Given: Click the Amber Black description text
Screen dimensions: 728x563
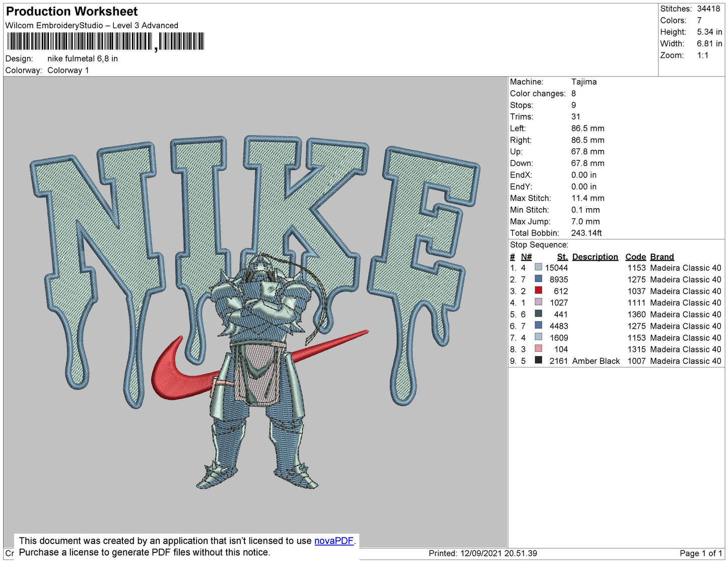Looking at the screenshot, I should click(x=595, y=361).
